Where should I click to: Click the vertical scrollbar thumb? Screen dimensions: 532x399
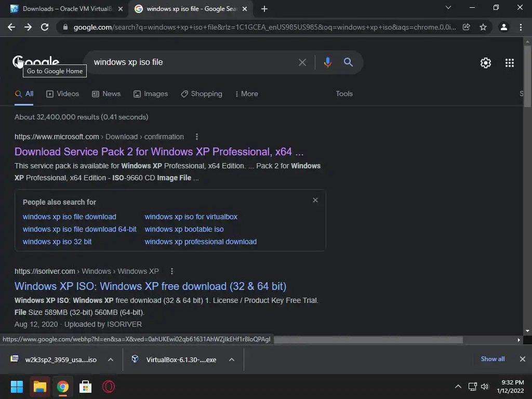point(527,76)
